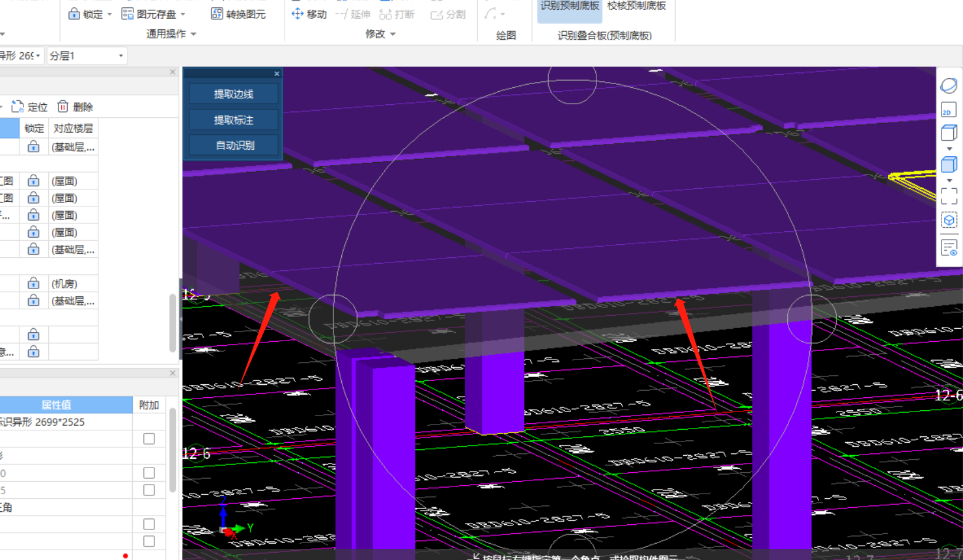The width and height of the screenshot is (963, 560).
Task: Expand the 图元存盘 dropdown arrow
Action: (x=183, y=14)
